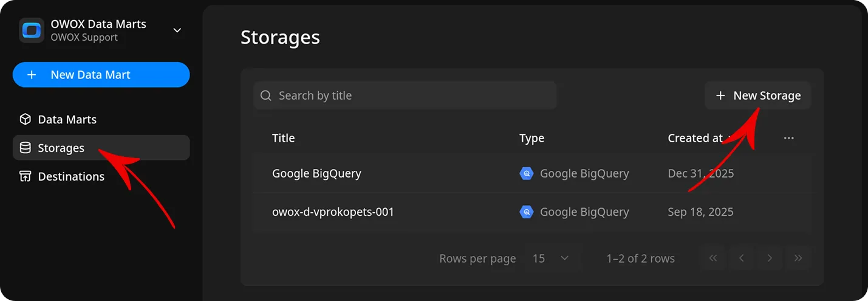Open the Storages sidebar section
This screenshot has width=868, height=301.
tap(101, 148)
